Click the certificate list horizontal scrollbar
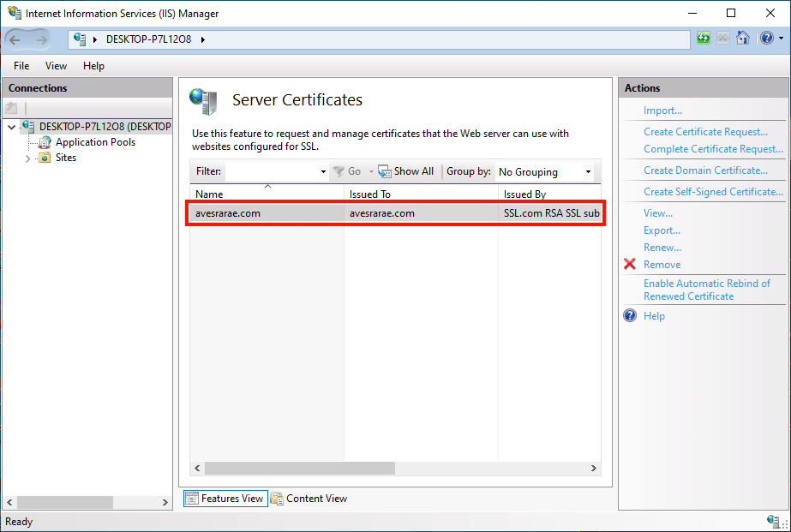The height and width of the screenshot is (532, 791). 300,469
